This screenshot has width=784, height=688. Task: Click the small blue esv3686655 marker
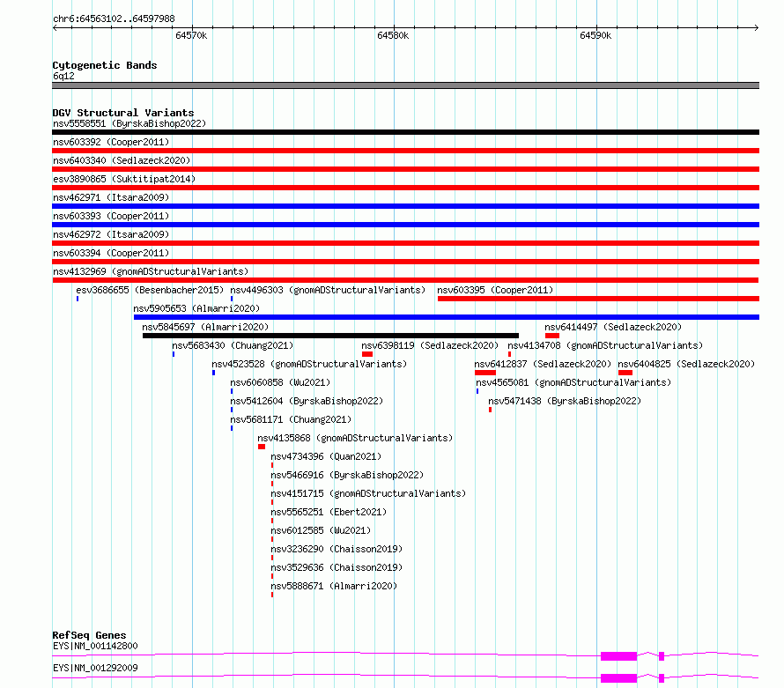pyautogui.click(x=78, y=299)
